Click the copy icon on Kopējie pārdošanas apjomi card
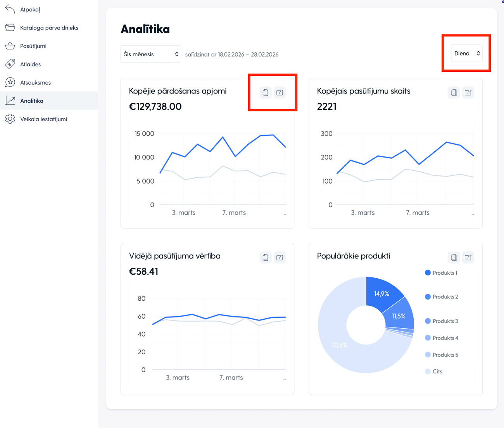This screenshot has height=428, width=504. [x=265, y=93]
